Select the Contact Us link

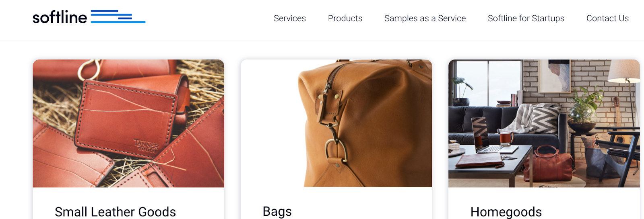pyautogui.click(x=607, y=18)
